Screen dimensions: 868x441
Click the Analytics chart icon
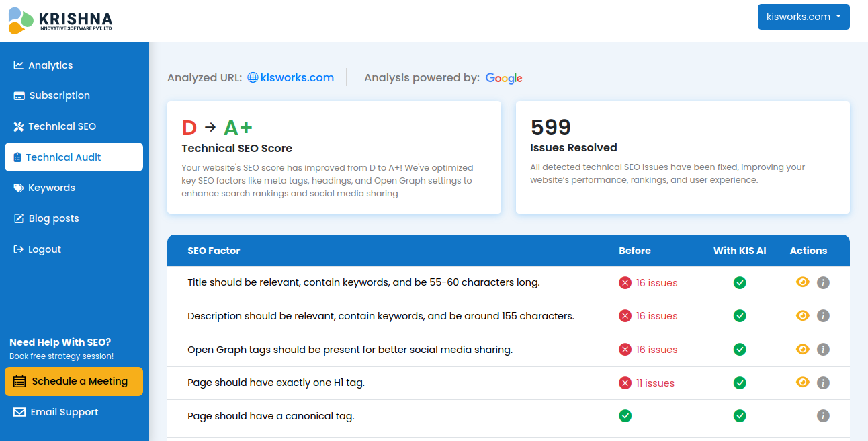click(x=19, y=65)
